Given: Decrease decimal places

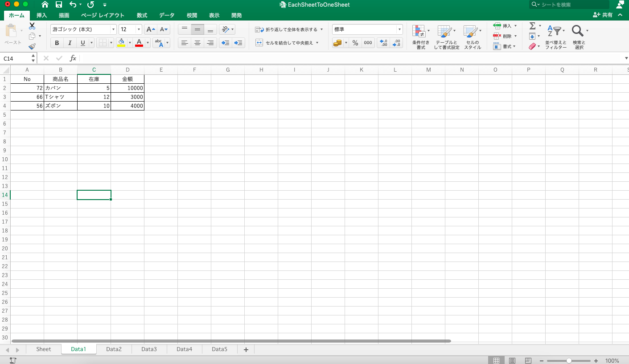Looking at the screenshot, I should [x=396, y=43].
